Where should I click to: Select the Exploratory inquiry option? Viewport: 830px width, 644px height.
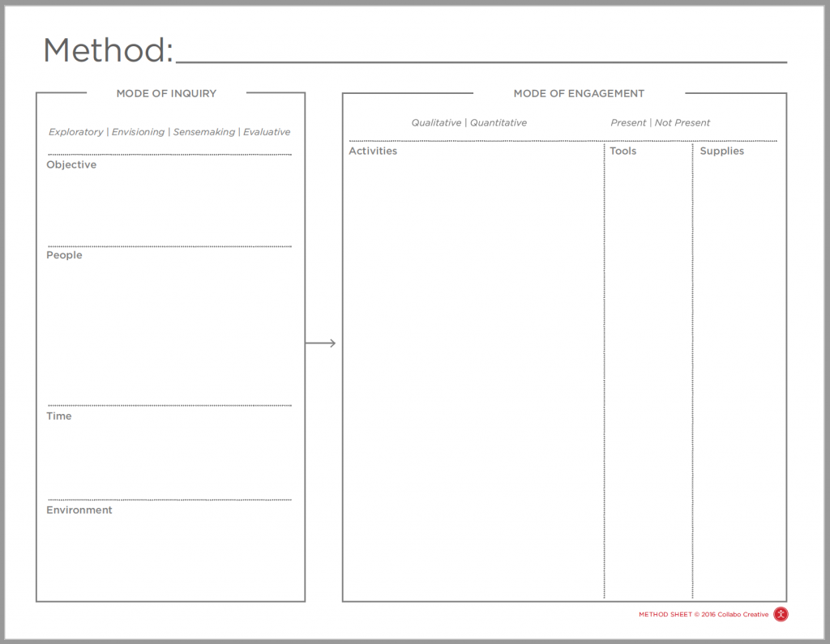(x=76, y=132)
